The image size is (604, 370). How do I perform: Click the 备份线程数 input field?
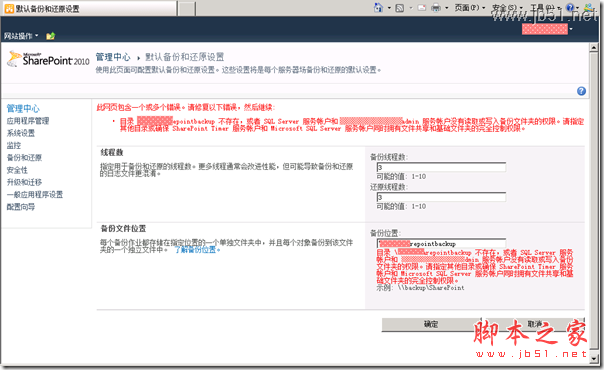tap(441, 167)
